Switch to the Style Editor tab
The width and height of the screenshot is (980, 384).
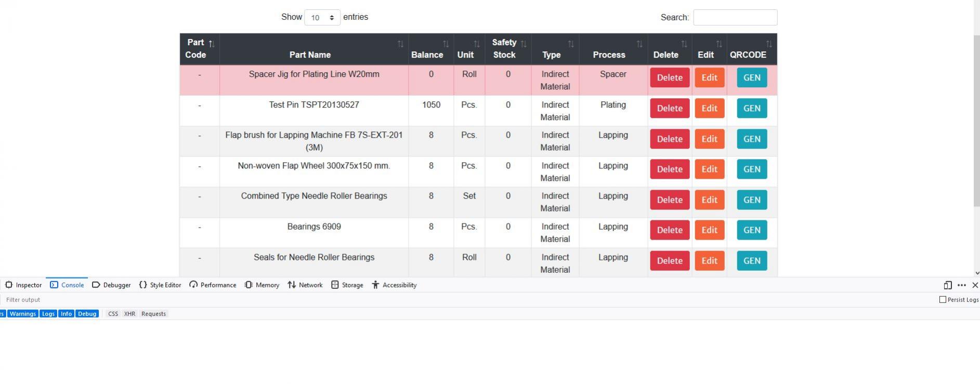(x=160, y=285)
